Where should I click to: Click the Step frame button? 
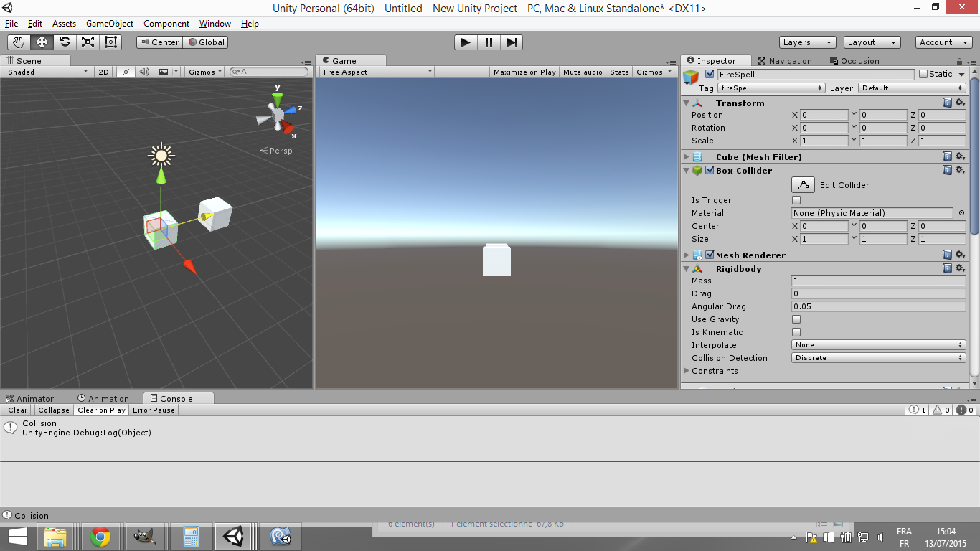tap(512, 42)
